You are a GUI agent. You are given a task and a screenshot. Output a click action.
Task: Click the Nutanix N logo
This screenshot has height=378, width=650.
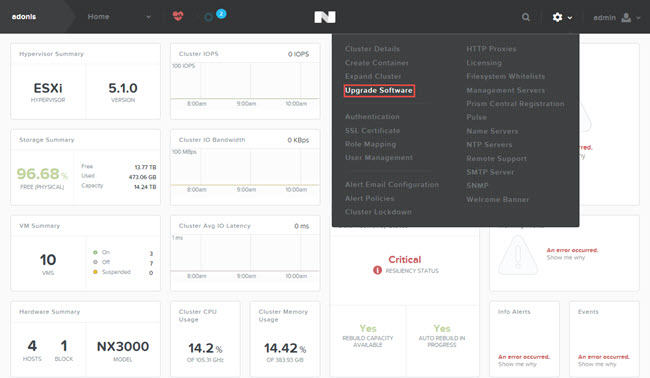[325, 17]
